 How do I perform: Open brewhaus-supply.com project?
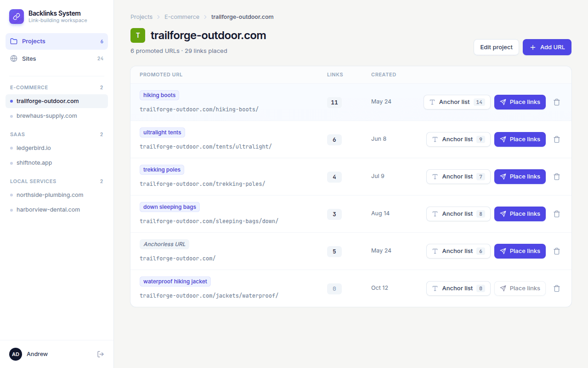[x=57, y=116]
